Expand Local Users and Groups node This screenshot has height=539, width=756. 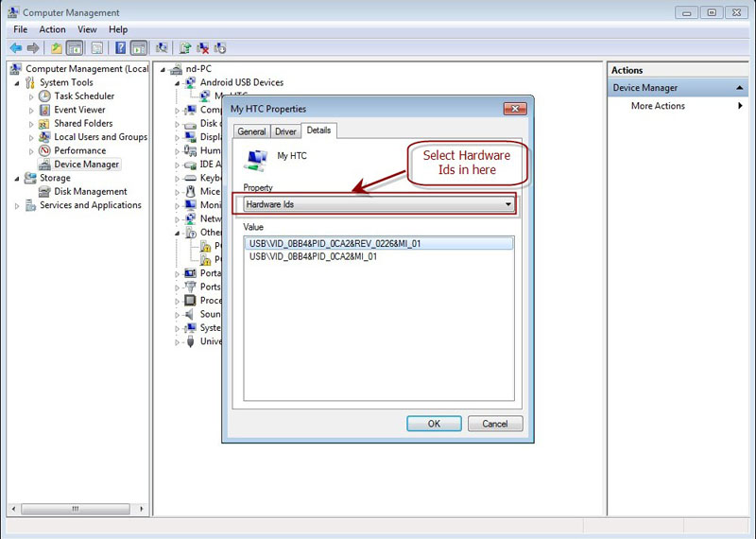tap(31, 137)
